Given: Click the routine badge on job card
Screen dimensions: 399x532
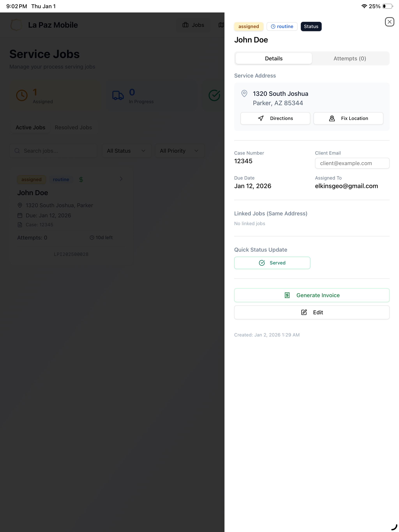Looking at the screenshot, I should point(61,179).
